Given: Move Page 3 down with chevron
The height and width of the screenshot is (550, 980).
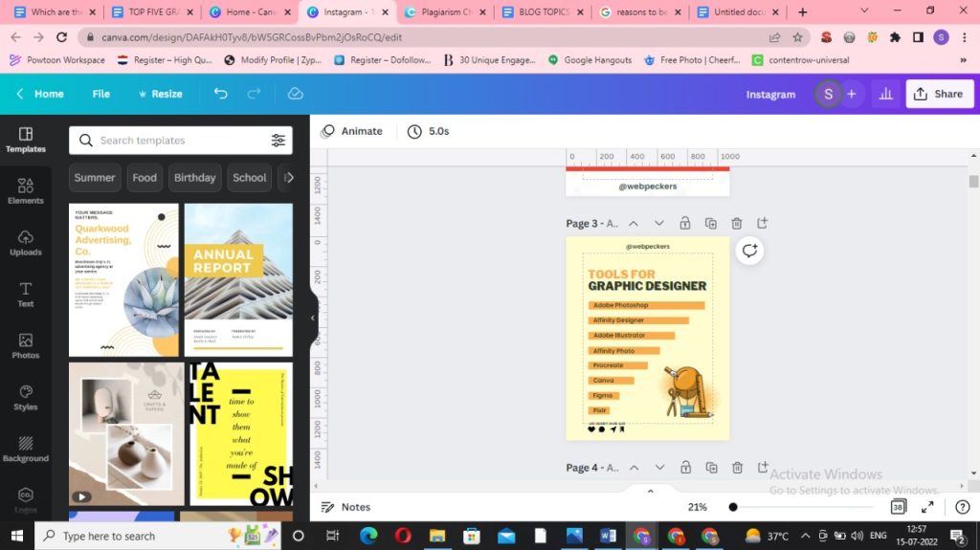Looking at the screenshot, I should [658, 223].
